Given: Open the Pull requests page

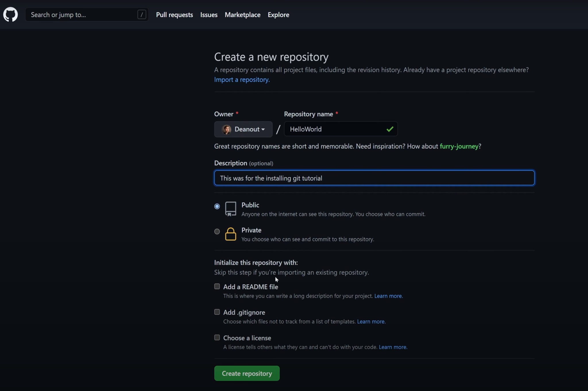Looking at the screenshot, I should point(174,14).
